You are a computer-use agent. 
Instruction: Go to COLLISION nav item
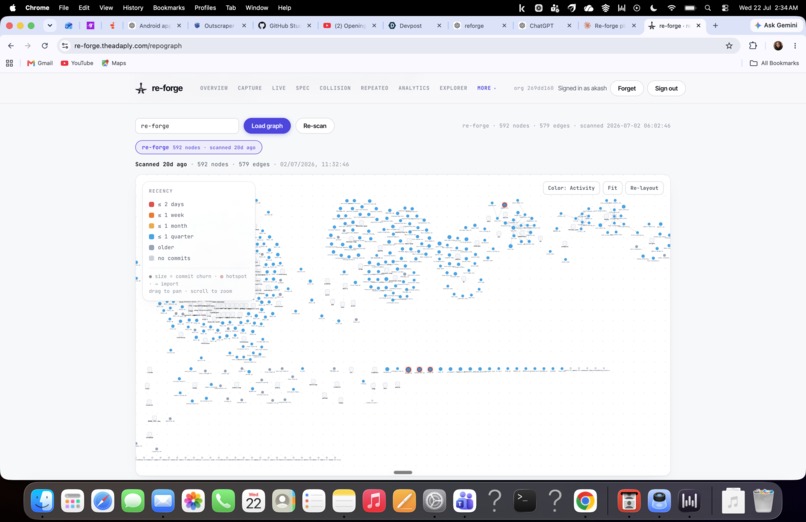(335, 88)
